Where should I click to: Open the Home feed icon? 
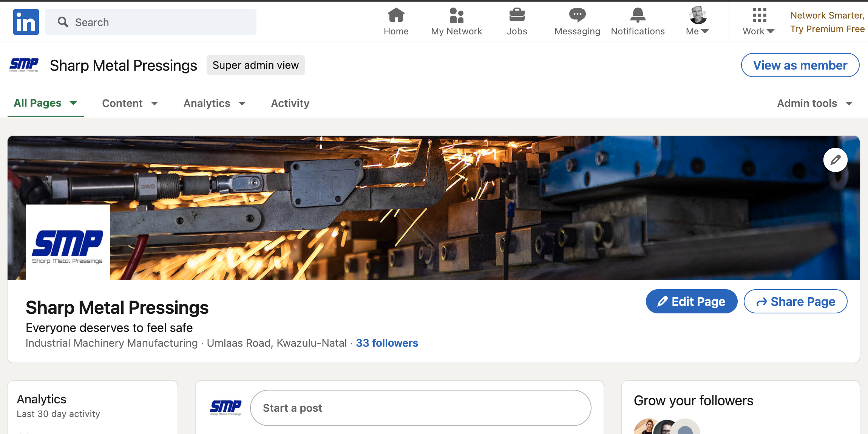396,22
